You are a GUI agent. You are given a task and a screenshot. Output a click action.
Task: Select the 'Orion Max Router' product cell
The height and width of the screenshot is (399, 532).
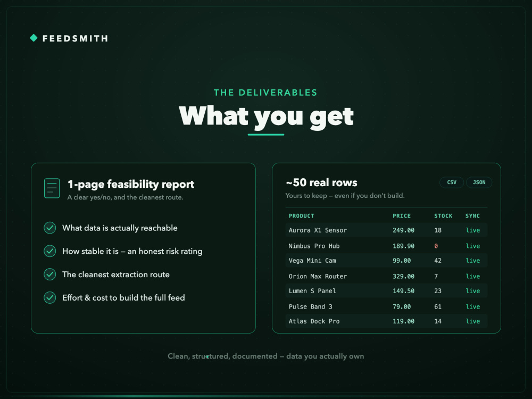pos(318,276)
